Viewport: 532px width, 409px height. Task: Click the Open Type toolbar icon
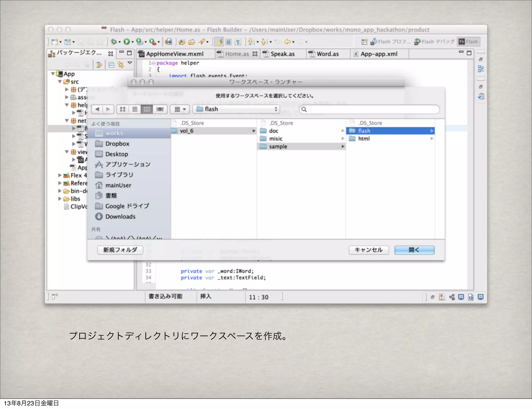click(x=182, y=42)
